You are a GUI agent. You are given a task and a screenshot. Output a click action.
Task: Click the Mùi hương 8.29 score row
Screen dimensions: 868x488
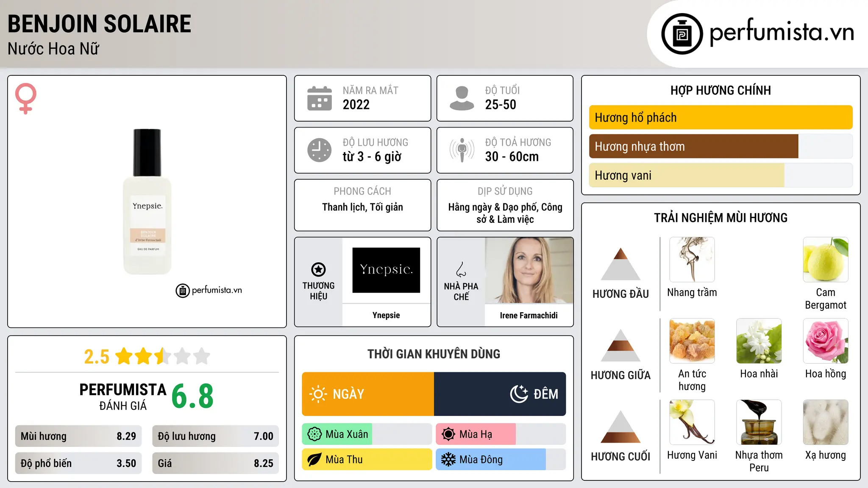[x=78, y=436]
